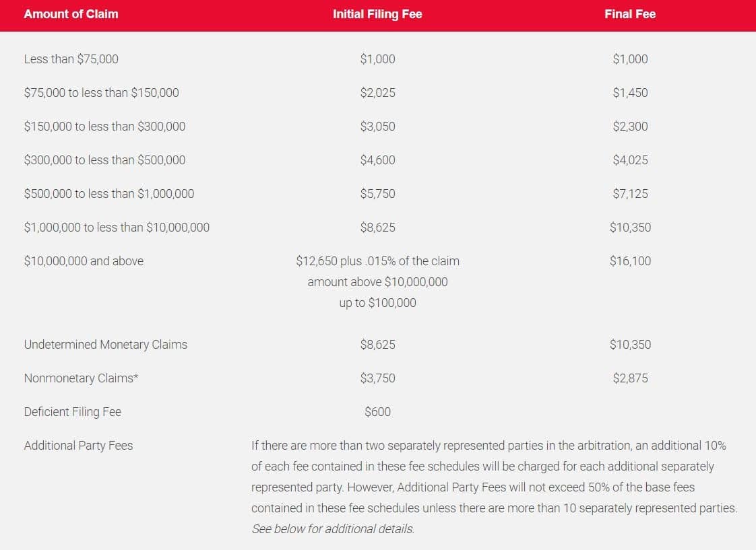This screenshot has height=550, width=756.
Task: Click the 'Nonmonetary Claims*' row label
Action: [81, 378]
